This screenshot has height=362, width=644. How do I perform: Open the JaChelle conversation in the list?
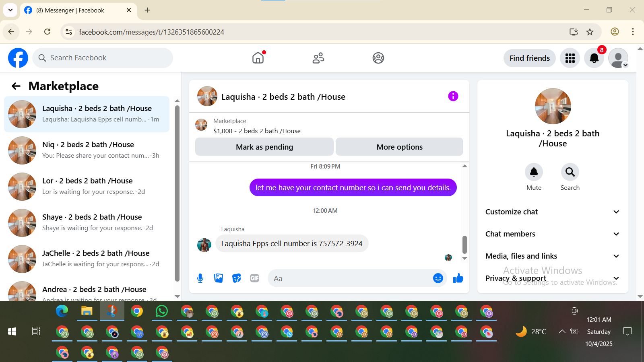[x=87, y=259]
